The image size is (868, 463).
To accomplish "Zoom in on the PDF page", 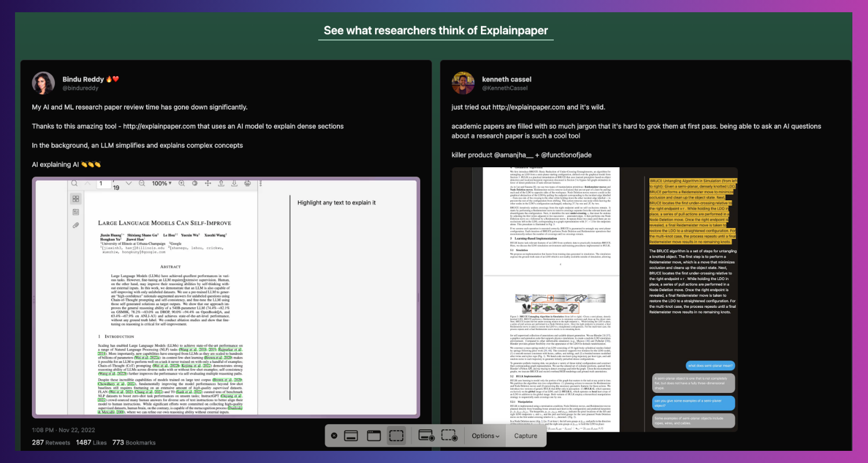I will [181, 183].
